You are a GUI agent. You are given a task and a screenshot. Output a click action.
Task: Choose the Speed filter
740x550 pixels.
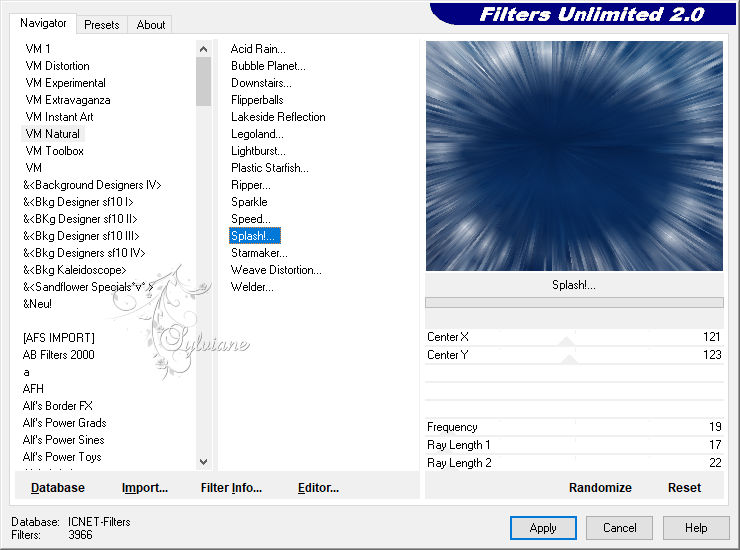251,219
